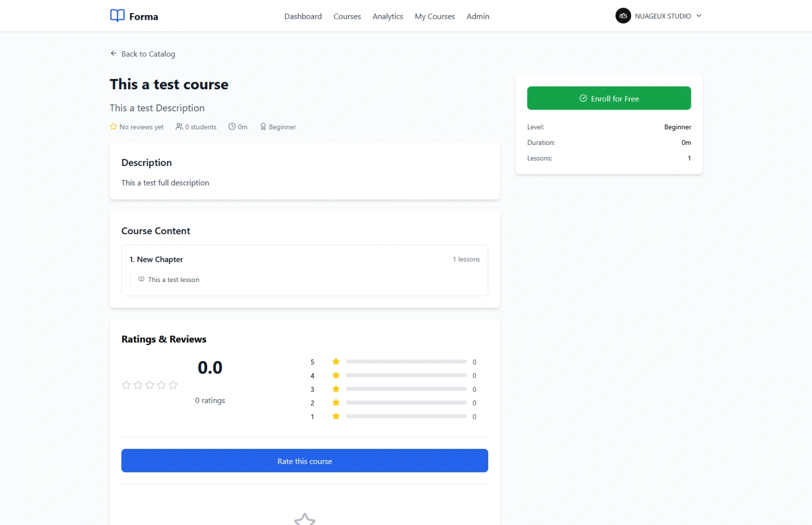This screenshot has width=812, height=525.
Task: Click the Rate this course button
Action: (304, 461)
